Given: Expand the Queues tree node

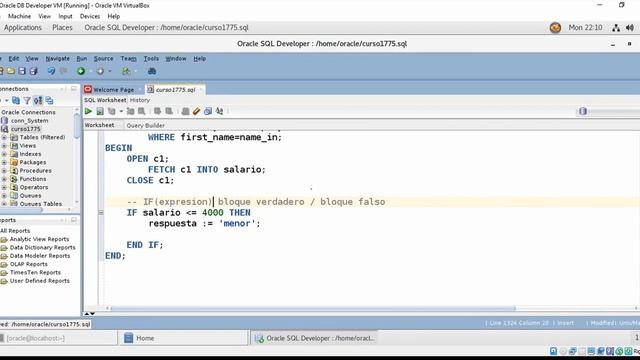Looking at the screenshot, I should click(4, 196).
